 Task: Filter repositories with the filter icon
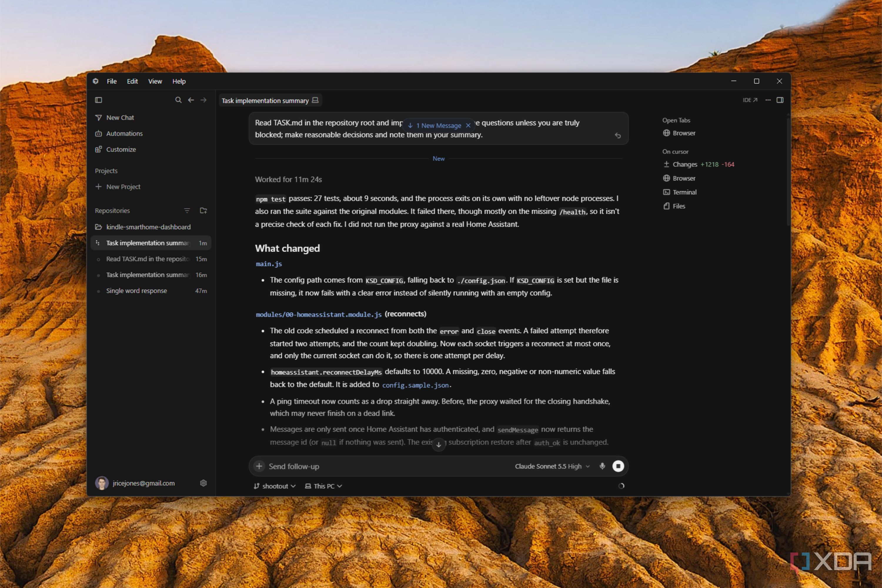pyautogui.click(x=187, y=211)
